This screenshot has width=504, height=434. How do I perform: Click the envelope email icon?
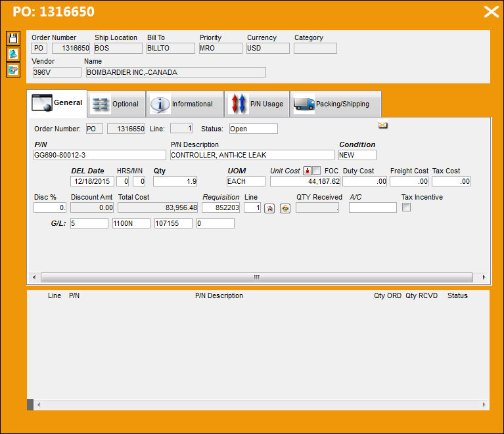(x=382, y=125)
